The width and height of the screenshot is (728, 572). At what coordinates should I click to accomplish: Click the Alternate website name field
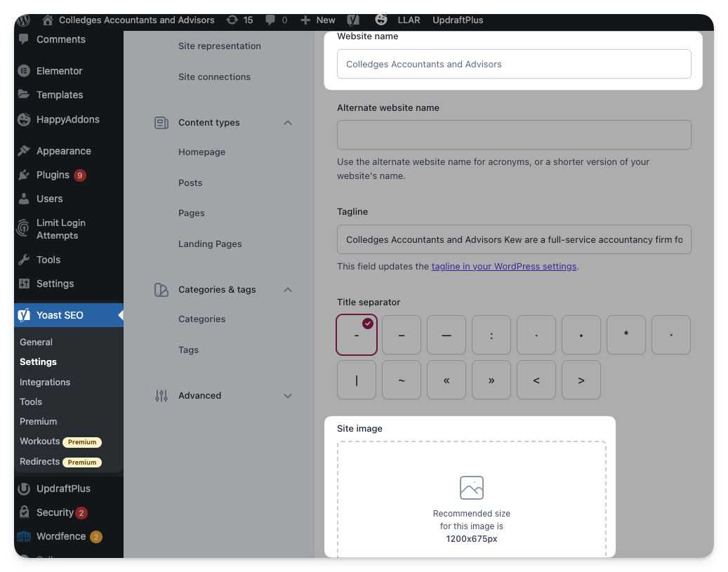click(514, 135)
